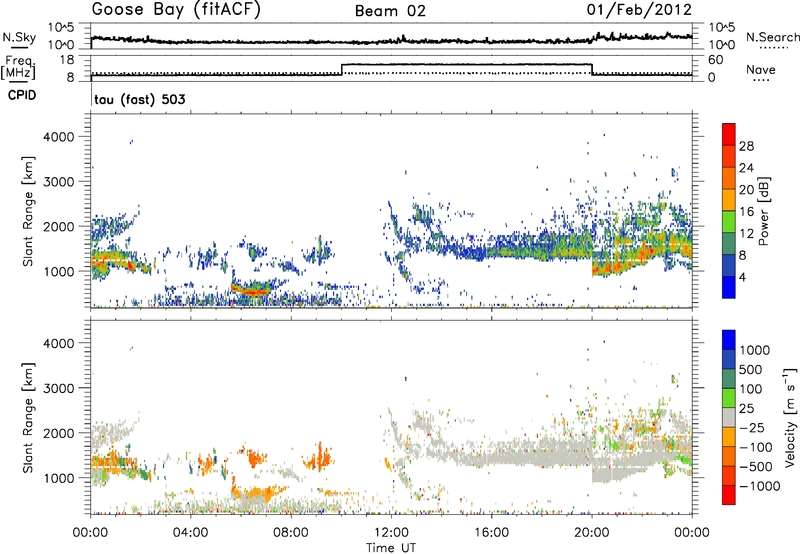Click the 'Time UT' axis title
Image resolution: width=800 pixels, height=554 pixels.
[391, 548]
